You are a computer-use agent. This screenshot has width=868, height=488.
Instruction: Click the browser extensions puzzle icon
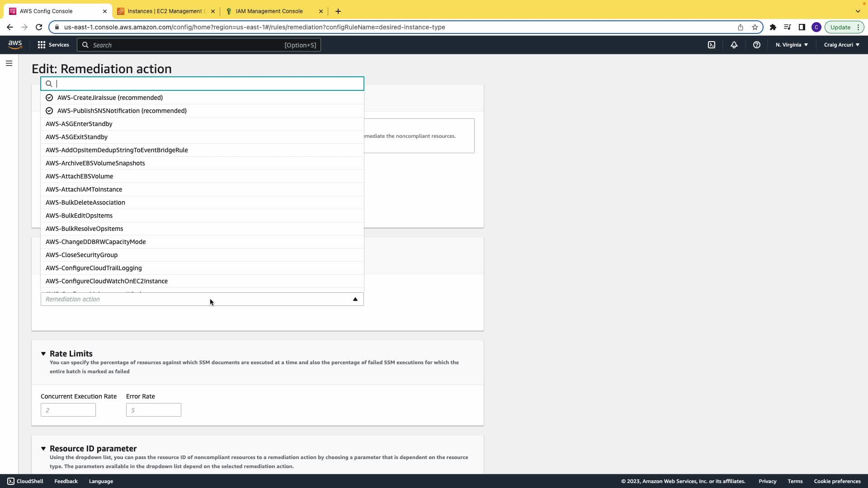coord(773,27)
